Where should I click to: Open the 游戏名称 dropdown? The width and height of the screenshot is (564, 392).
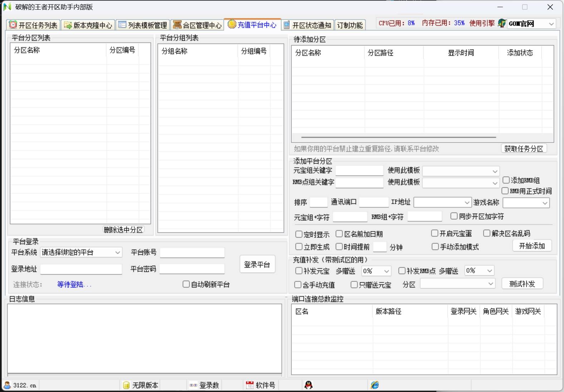[526, 203]
